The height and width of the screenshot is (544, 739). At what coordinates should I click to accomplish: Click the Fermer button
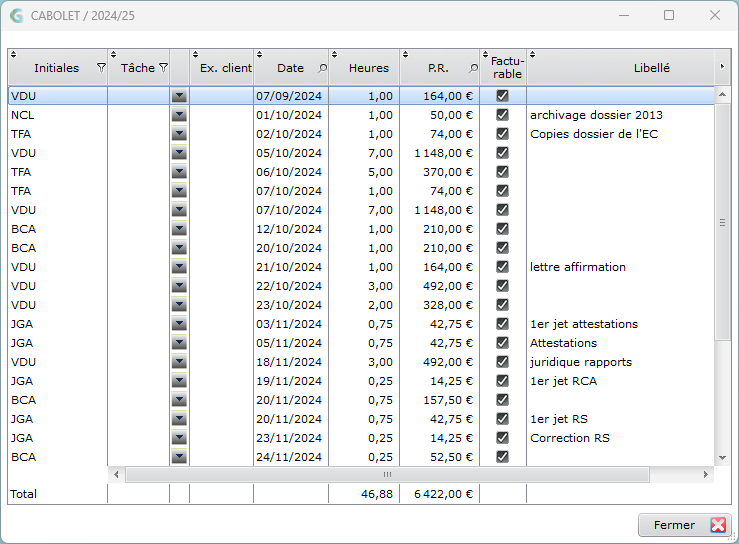684,525
